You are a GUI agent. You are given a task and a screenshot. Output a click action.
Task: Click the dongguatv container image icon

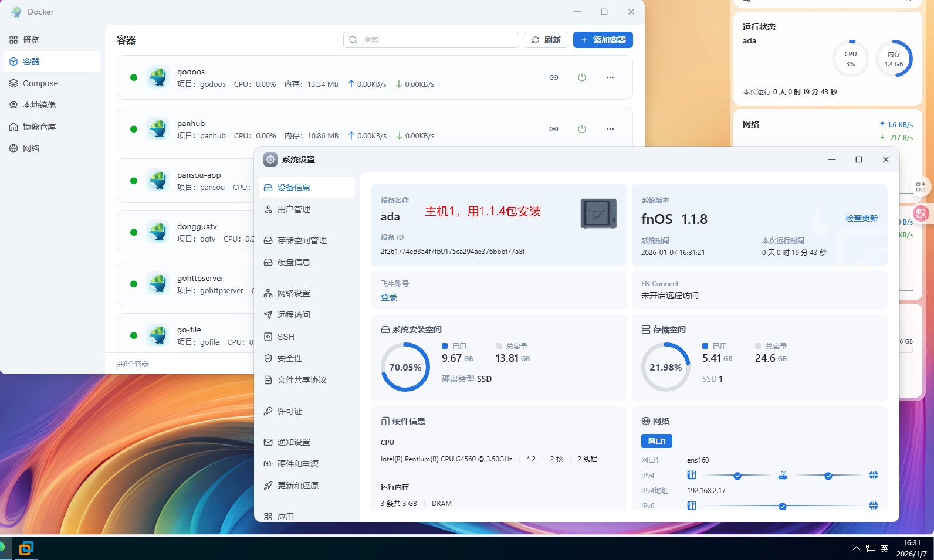point(158,232)
